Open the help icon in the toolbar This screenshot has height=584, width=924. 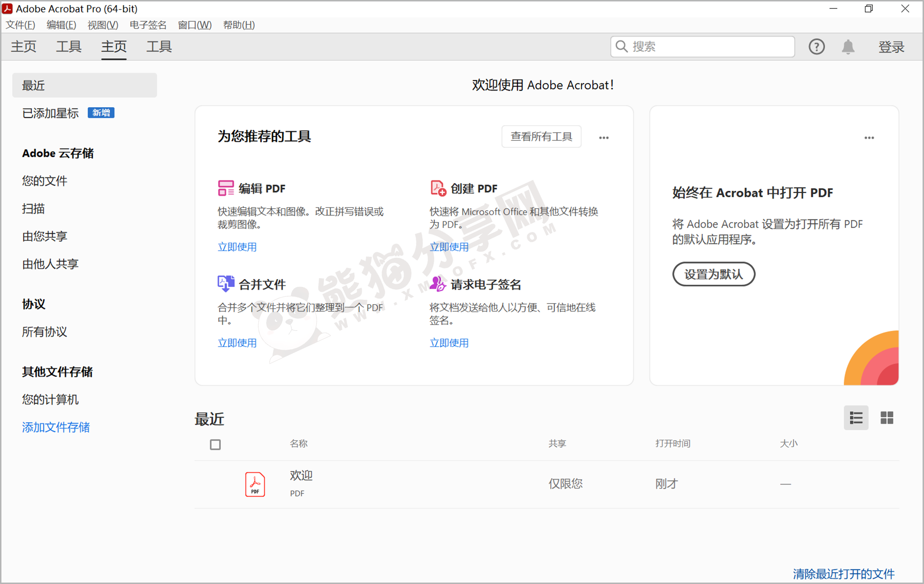(x=816, y=46)
